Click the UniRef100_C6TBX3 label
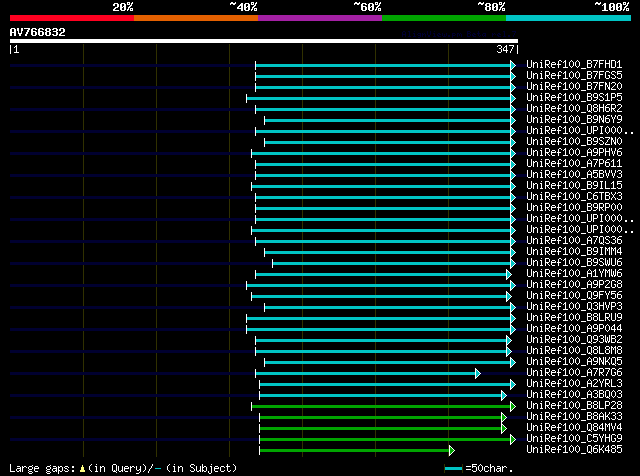 (x=574, y=197)
